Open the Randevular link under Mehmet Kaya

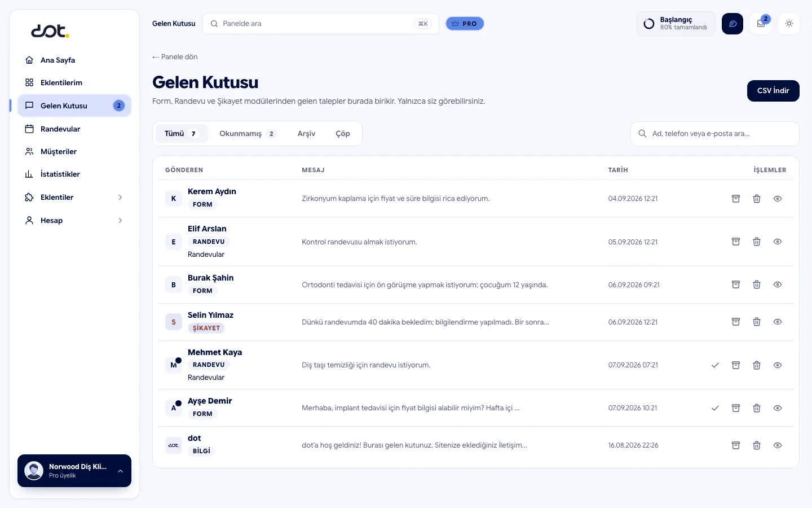pyautogui.click(x=206, y=378)
